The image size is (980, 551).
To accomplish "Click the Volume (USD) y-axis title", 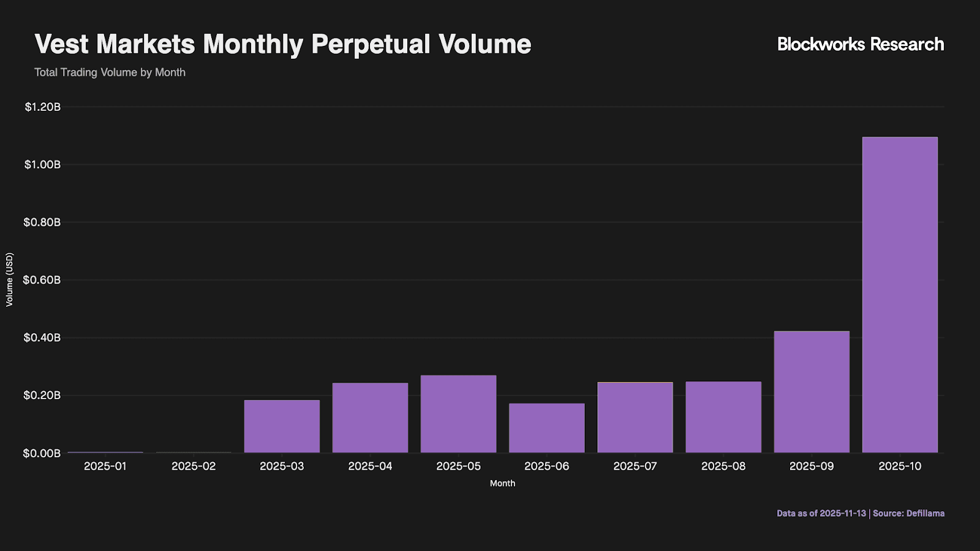I will [9, 280].
